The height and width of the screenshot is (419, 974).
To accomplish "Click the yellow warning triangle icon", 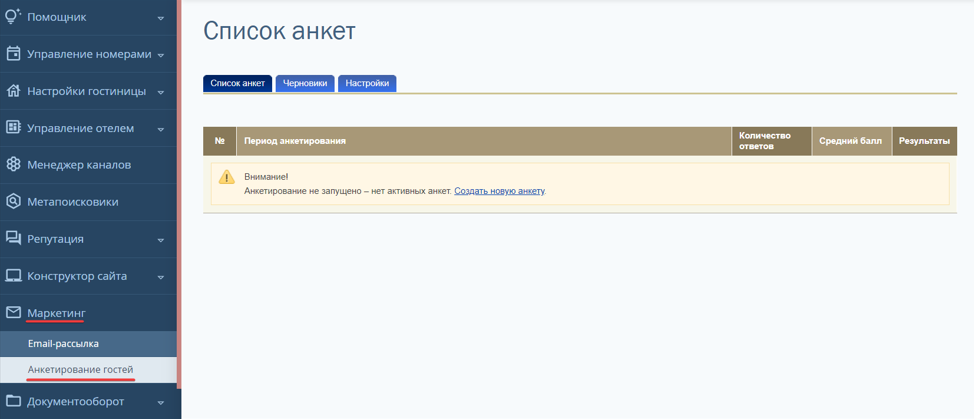I will [227, 177].
